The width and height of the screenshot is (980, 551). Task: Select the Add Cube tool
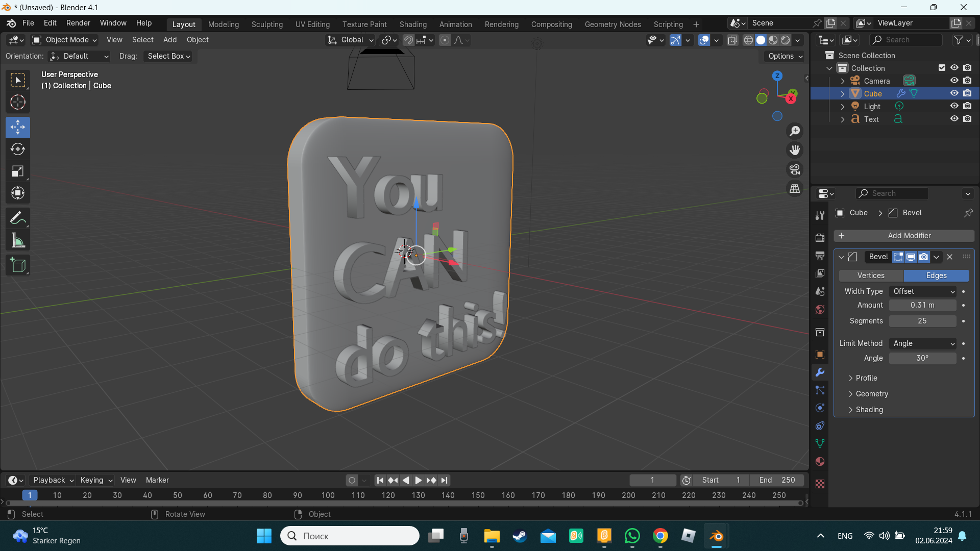pyautogui.click(x=18, y=265)
